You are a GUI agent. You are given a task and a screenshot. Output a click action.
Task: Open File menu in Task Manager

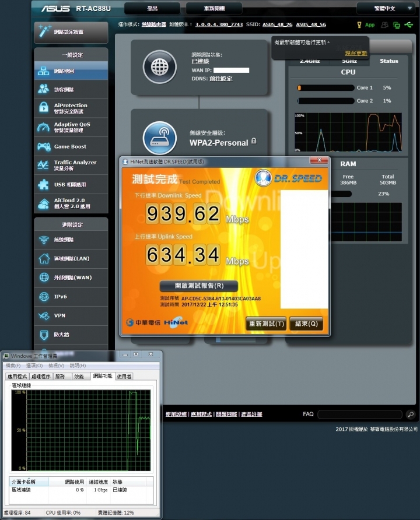click(x=13, y=366)
